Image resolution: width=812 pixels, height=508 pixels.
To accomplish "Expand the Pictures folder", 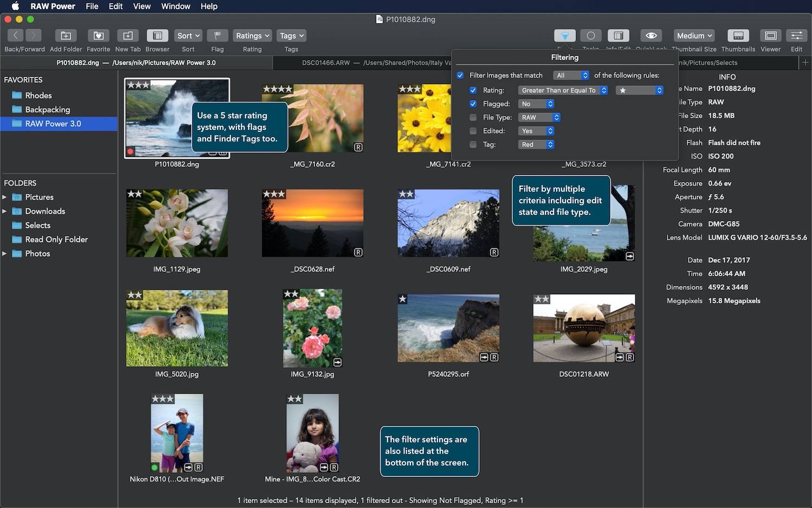I will click(4, 197).
